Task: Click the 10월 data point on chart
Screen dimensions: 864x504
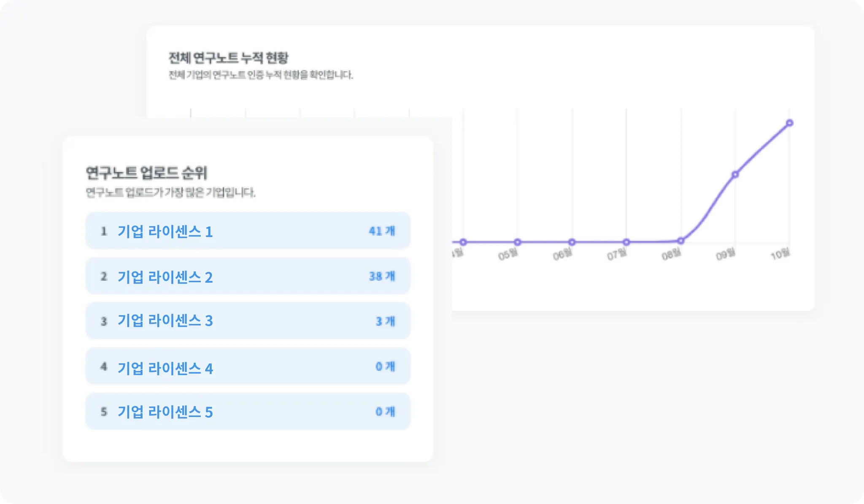Action: point(789,123)
